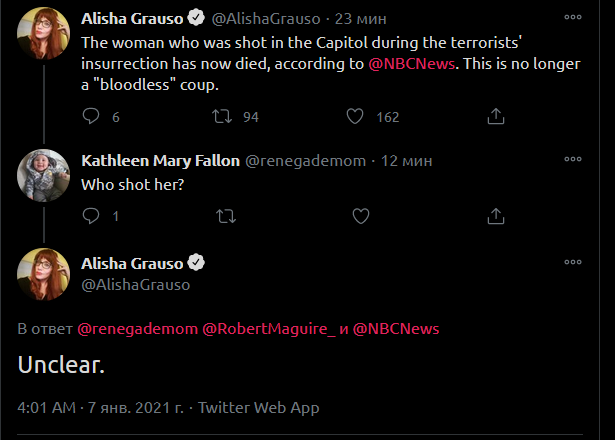The width and height of the screenshot is (615, 440).
Task: Open @renegademom mention in reply line
Action: coord(137,328)
